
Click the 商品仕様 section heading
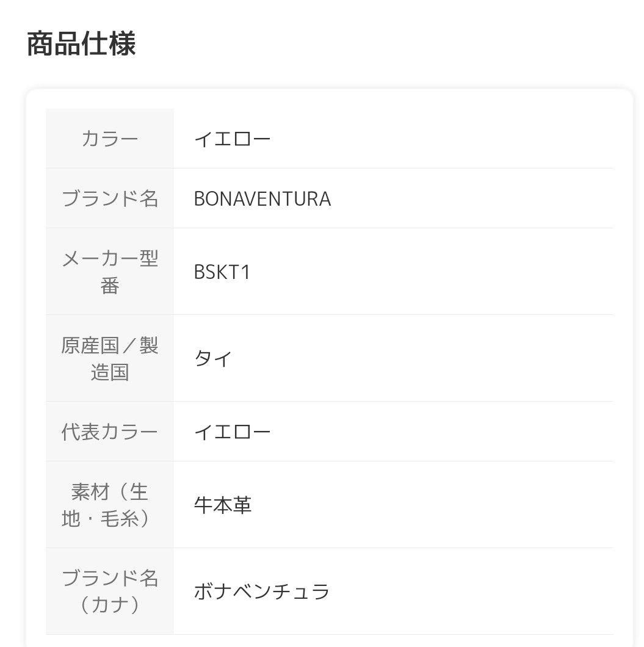[x=81, y=45]
